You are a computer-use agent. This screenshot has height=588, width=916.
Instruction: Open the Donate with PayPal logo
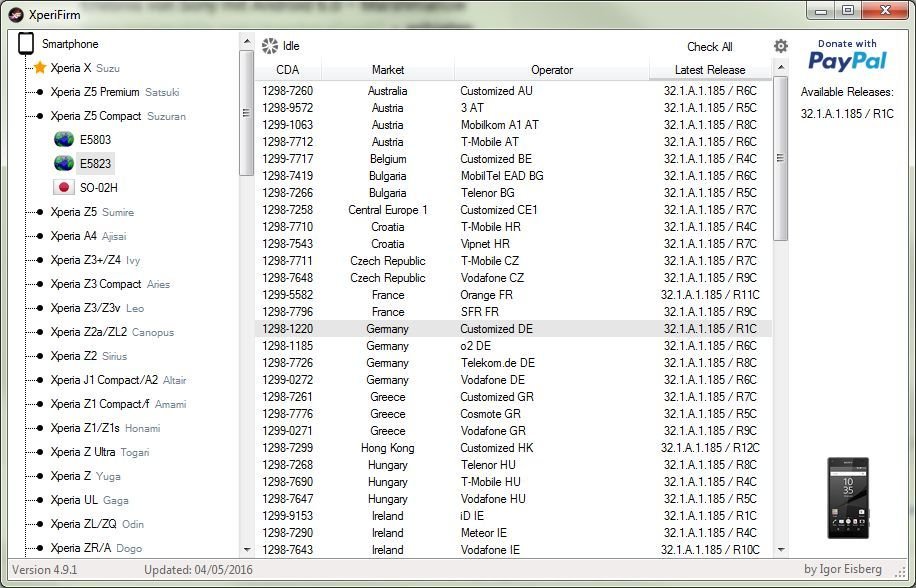[847, 56]
